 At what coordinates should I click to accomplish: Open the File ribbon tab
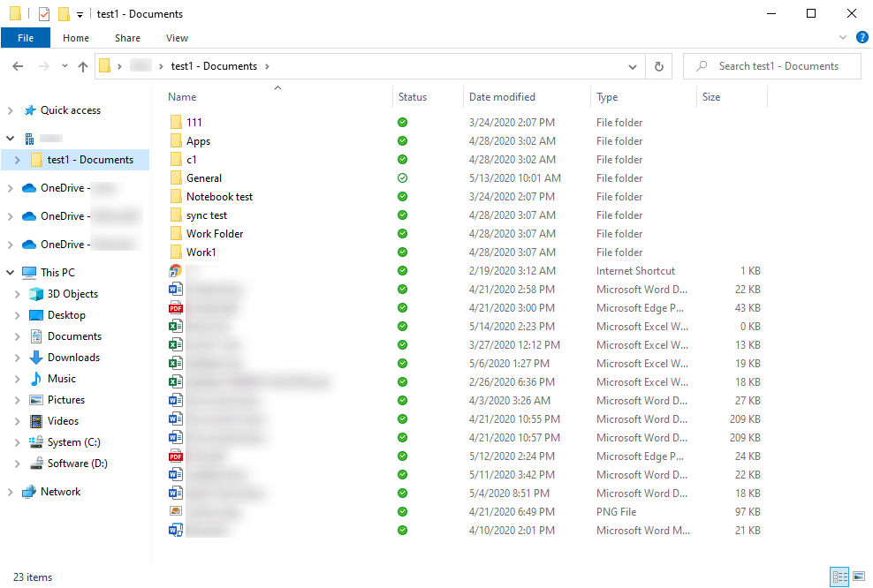[x=26, y=38]
